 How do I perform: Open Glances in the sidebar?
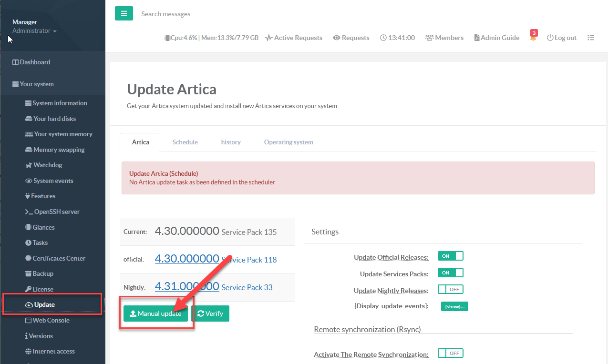tap(43, 227)
